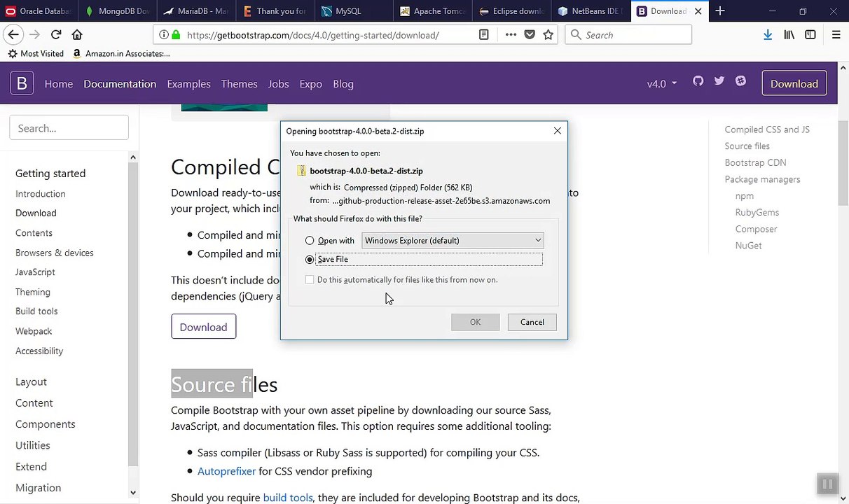
Task: Open Bootstrap GitHub icon in navbar
Action: (698, 81)
